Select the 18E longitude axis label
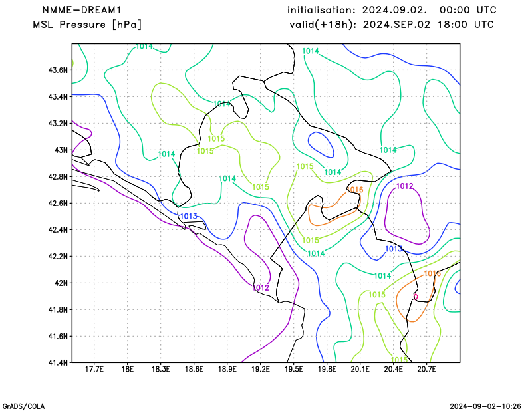Image resolution: width=532 pixels, height=411 pixels. [127, 369]
